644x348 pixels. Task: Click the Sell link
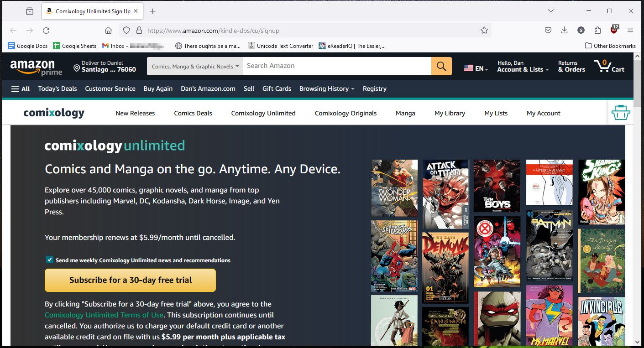[x=249, y=88]
